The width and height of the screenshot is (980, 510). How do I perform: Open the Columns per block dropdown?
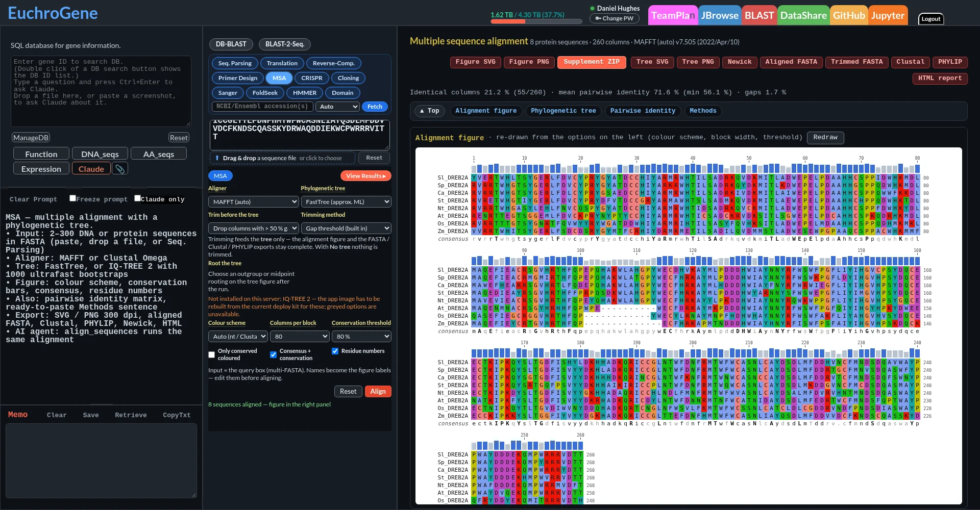click(300, 337)
